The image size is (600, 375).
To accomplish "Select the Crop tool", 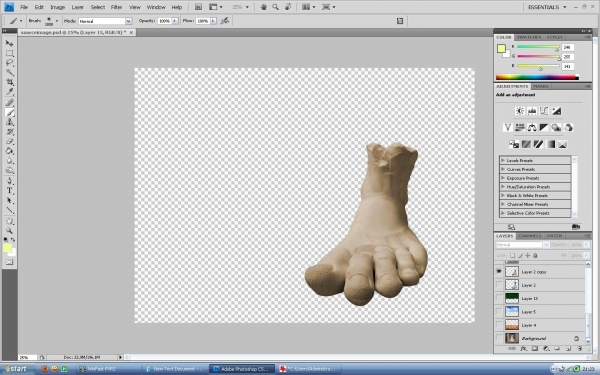I will (x=10, y=82).
